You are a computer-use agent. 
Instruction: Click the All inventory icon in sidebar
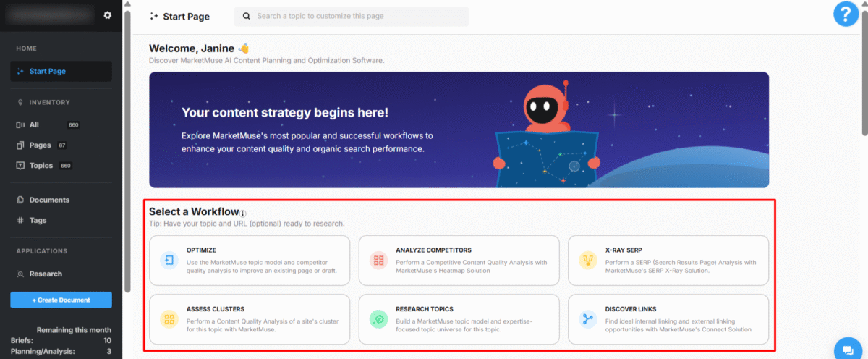coord(20,125)
